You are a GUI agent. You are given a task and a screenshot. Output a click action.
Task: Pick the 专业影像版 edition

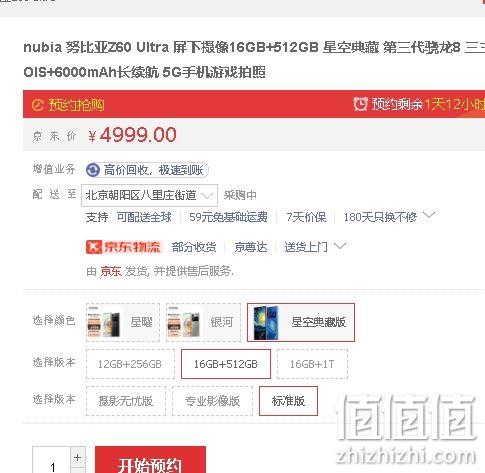click(x=212, y=401)
